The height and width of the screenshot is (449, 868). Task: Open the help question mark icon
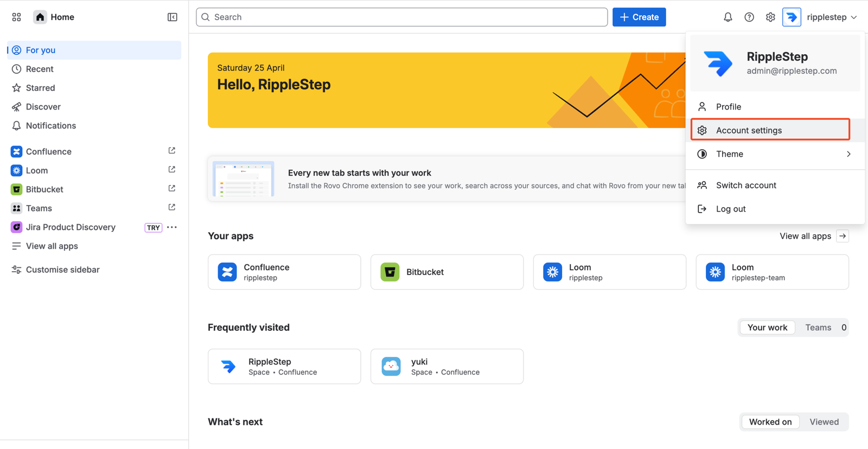[749, 17]
